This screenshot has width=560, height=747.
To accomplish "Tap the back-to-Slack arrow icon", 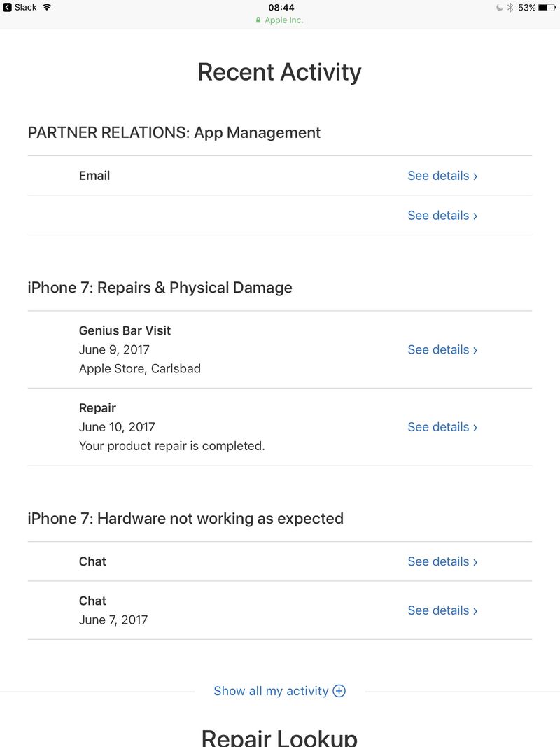I will pos(7,7).
